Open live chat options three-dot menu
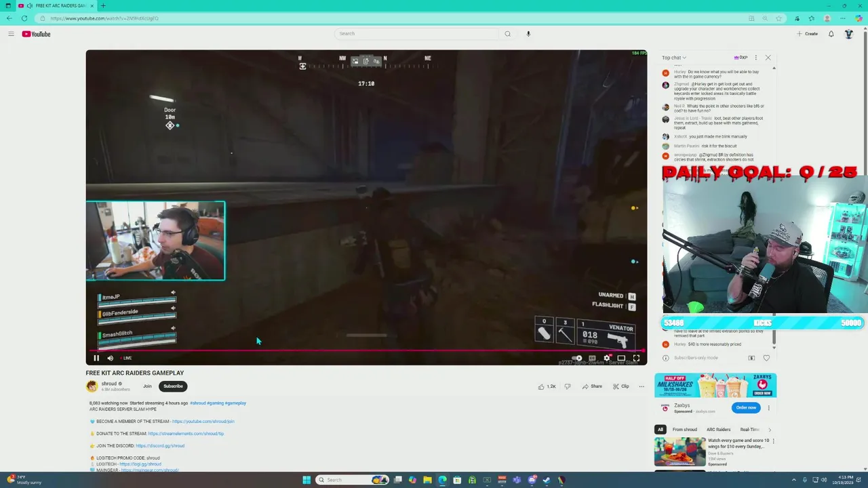Image resolution: width=868 pixels, height=488 pixels. point(756,58)
